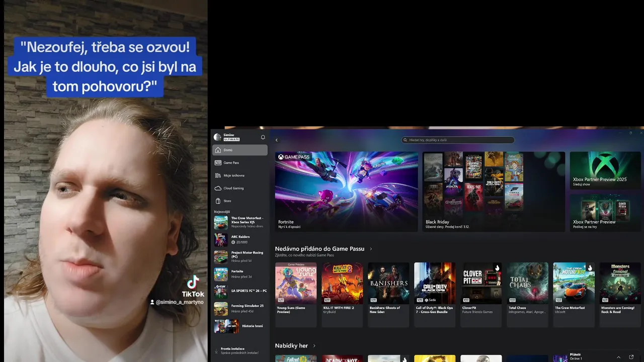Open the Fortnite Game Pass hero banner
Screen dimensions: 644x362
(346, 192)
